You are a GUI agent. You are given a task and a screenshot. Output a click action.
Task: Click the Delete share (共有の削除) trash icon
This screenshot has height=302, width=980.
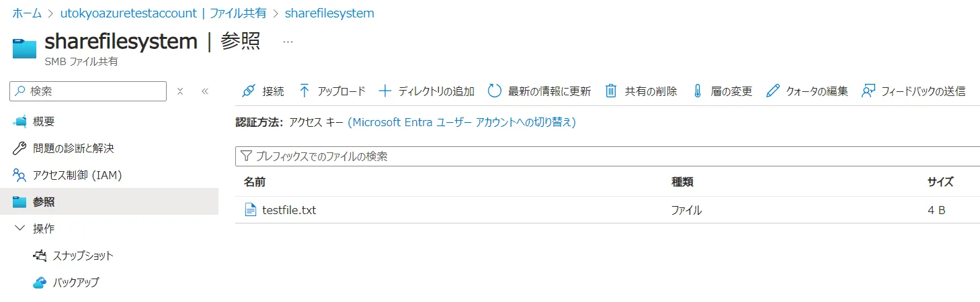point(611,91)
